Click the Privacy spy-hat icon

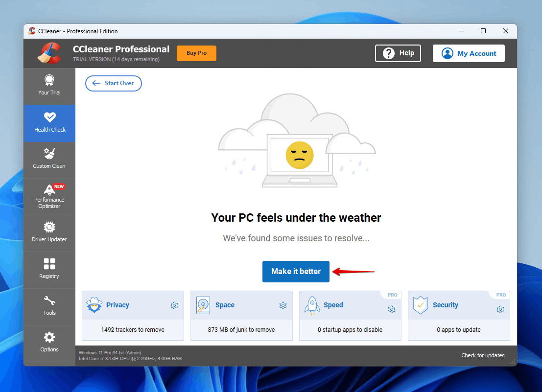point(94,305)
